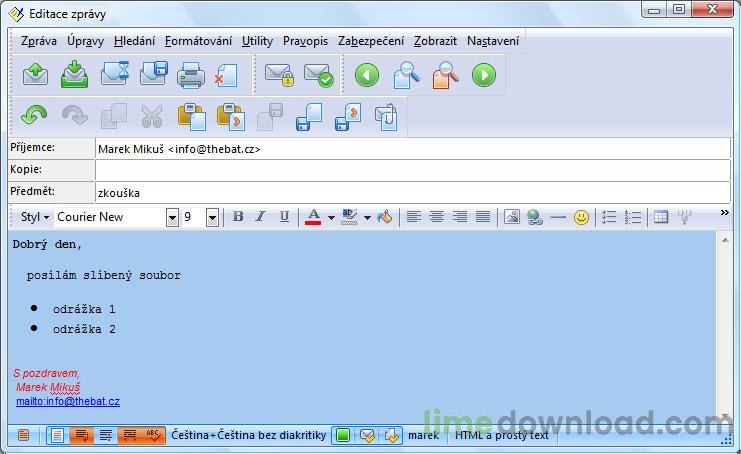The image size is (741, 454).
Task: Save the message as a draft
Action: tap(154, 74)
